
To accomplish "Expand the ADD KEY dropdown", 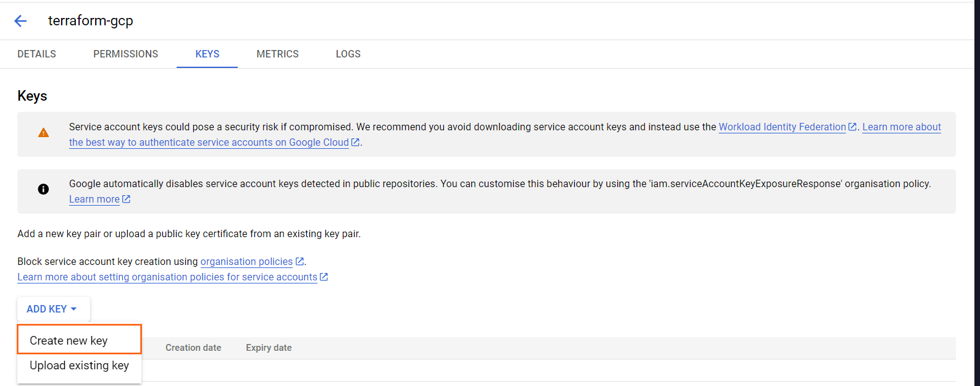I will [52, 309].
